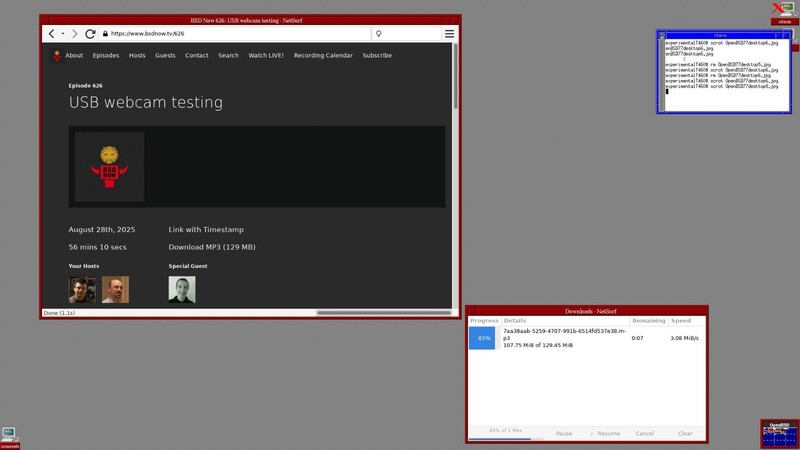Reload the bsdnow.tv page
The width and height of the screenshot is (800, 450).
point(90,34)
